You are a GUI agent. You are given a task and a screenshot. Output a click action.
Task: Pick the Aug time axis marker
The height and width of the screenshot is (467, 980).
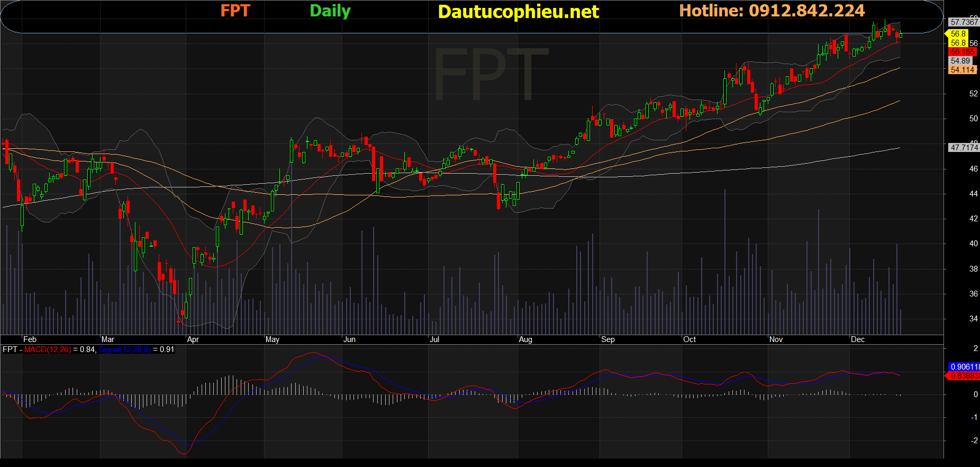point(525,339)
